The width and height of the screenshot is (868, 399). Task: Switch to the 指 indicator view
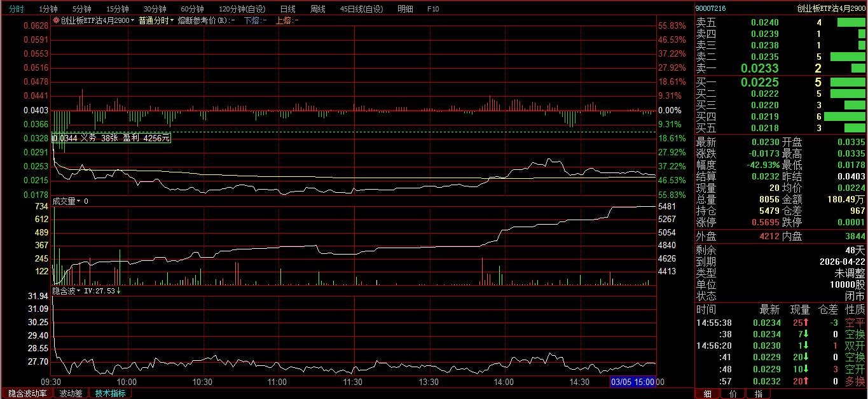pyautogui.click(x=758, y=394)
